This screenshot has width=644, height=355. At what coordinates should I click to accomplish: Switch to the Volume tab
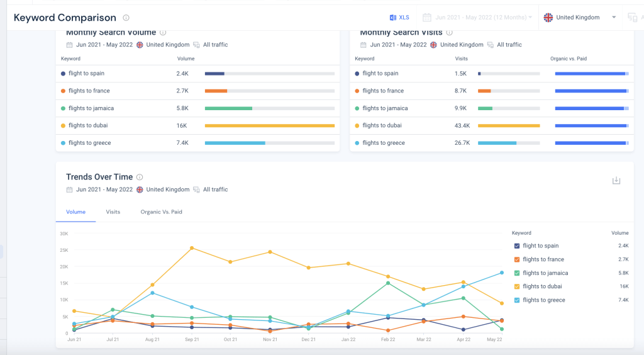pos(76,212)
